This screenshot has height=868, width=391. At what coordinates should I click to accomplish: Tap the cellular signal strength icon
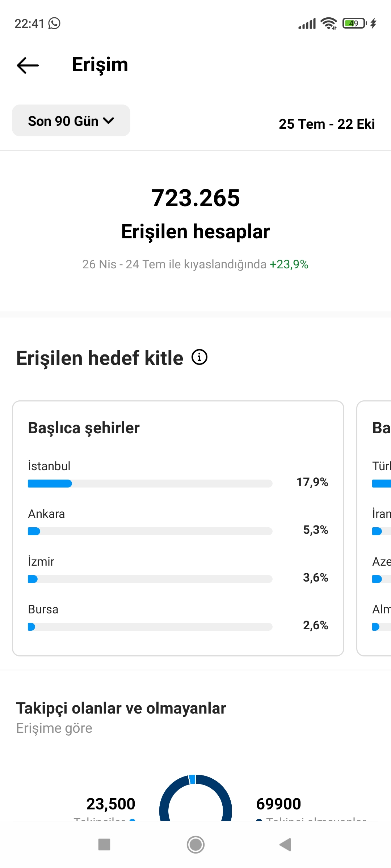[307, 24]
